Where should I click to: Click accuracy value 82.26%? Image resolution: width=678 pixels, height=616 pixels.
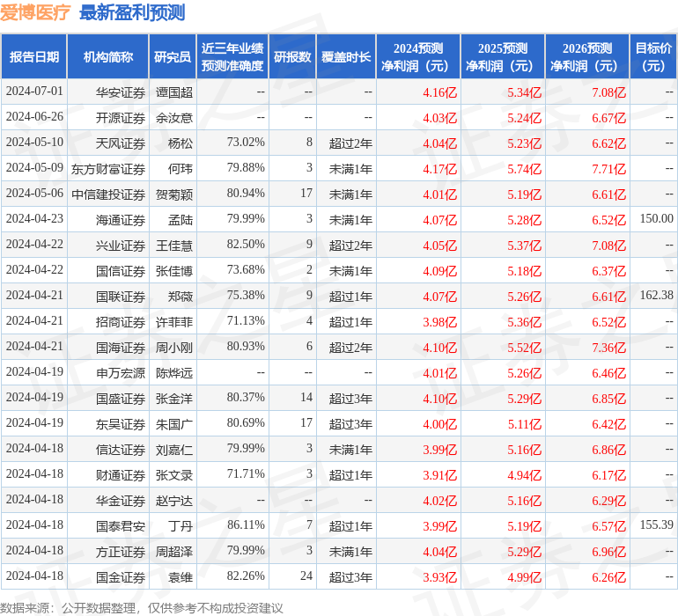[246, 576]
